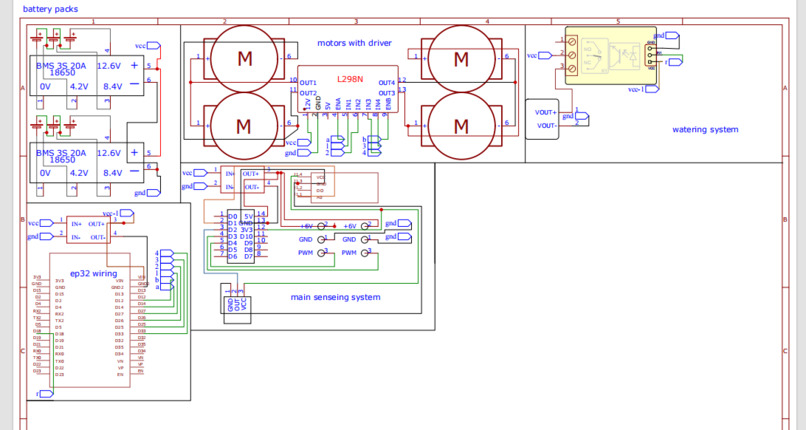
Task: Click the vcc flag beside the relay screw terminals
Action: (539, 55)
